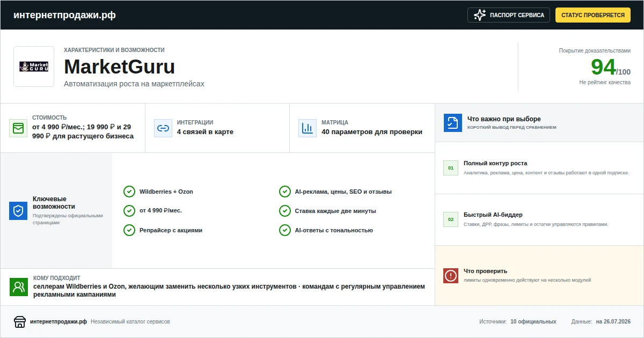
Task: Click the Статус проверяется yellow button
Action: 593,15
